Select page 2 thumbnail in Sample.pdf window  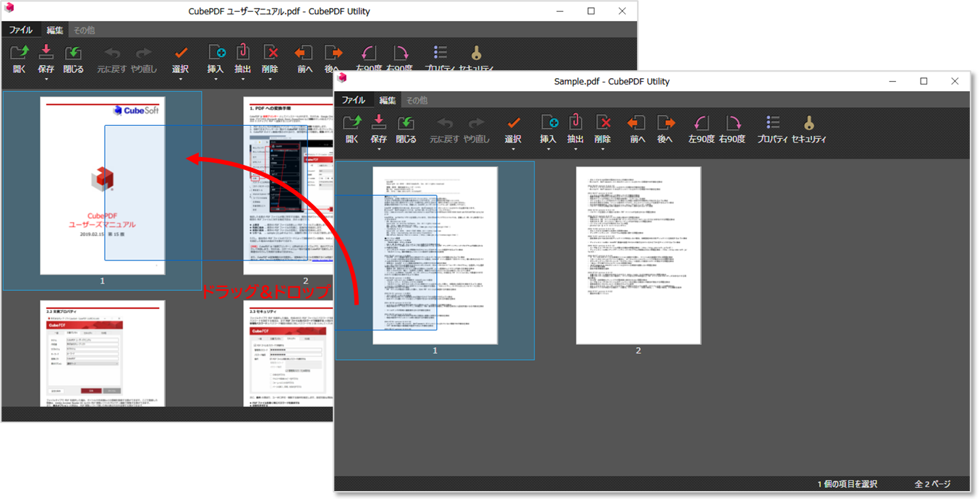click(639, 255)
